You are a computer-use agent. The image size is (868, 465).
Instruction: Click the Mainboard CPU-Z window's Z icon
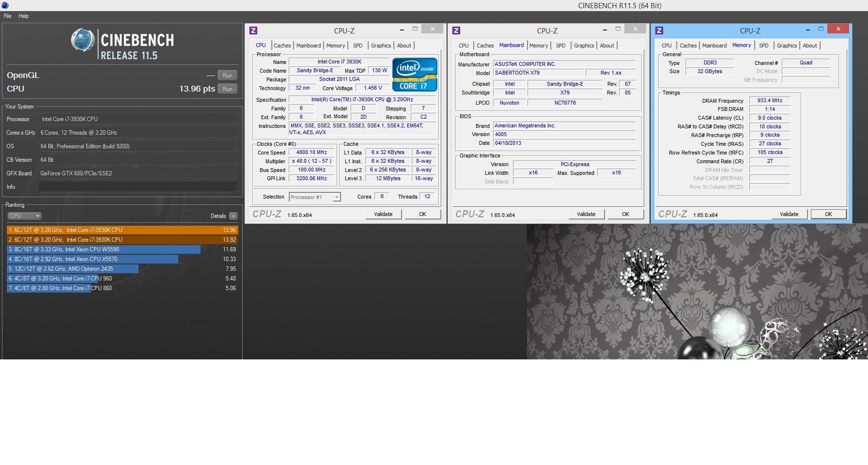(x=456, y=31)
